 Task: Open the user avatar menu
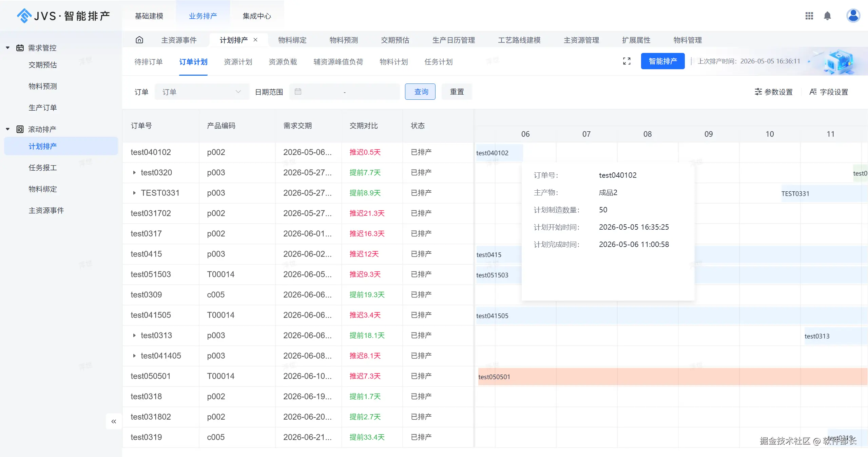[x=853, y=16]
